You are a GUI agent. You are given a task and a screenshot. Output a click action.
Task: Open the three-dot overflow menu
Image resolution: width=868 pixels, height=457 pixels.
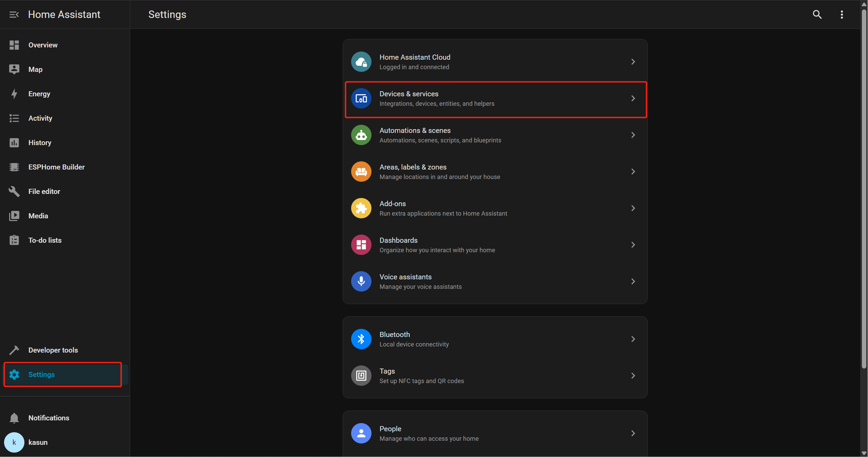(x=842, y=15)
